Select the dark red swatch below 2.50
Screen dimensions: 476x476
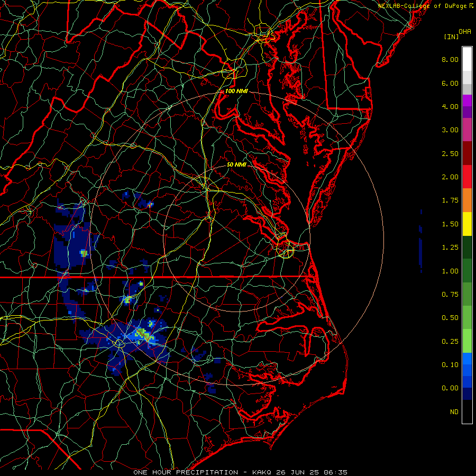click(x=467, y=153)
